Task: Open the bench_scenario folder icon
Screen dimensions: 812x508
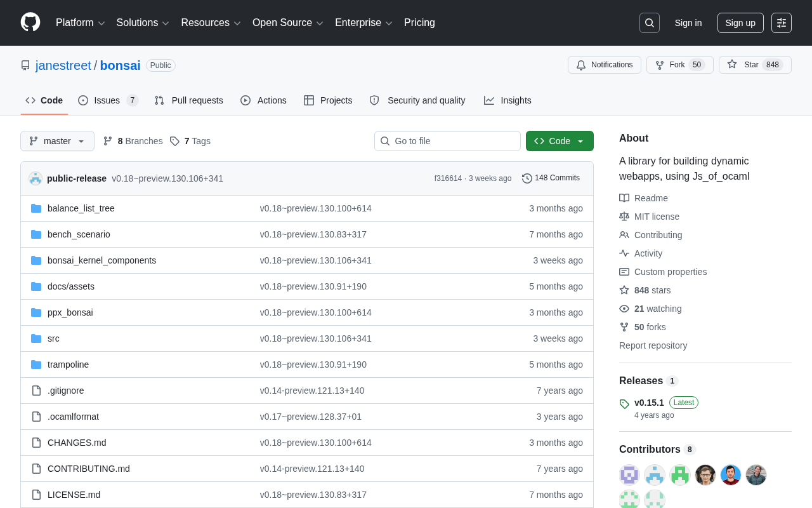Action: [x=36, y=234]
